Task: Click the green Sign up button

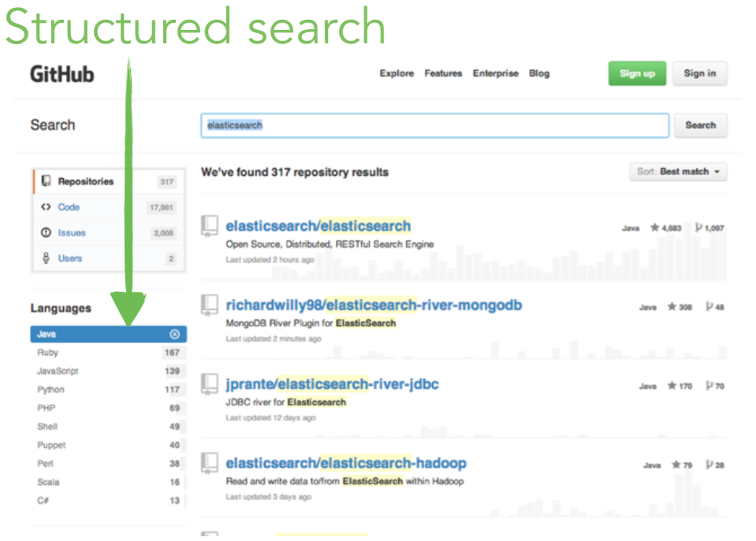Action: point(637,73)
